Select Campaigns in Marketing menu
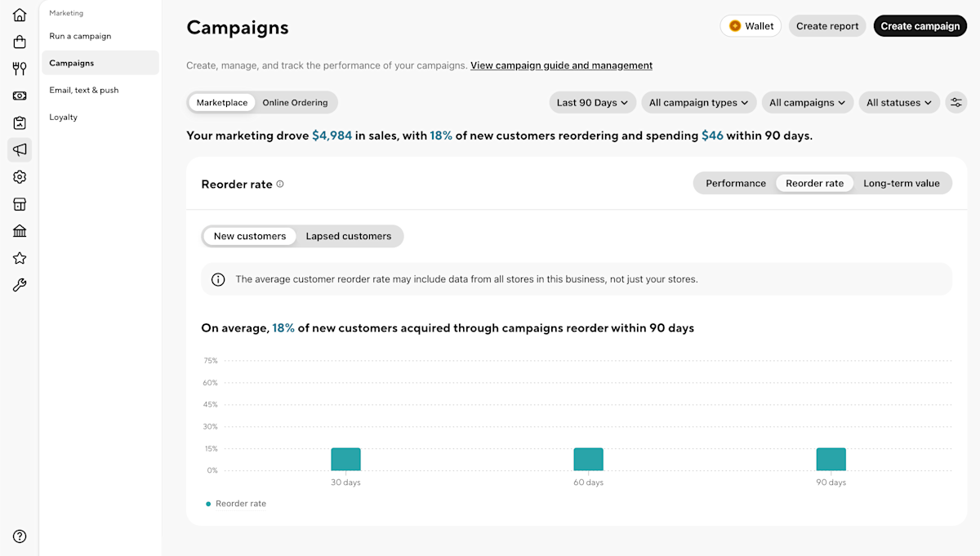 [x=100, y=63]
